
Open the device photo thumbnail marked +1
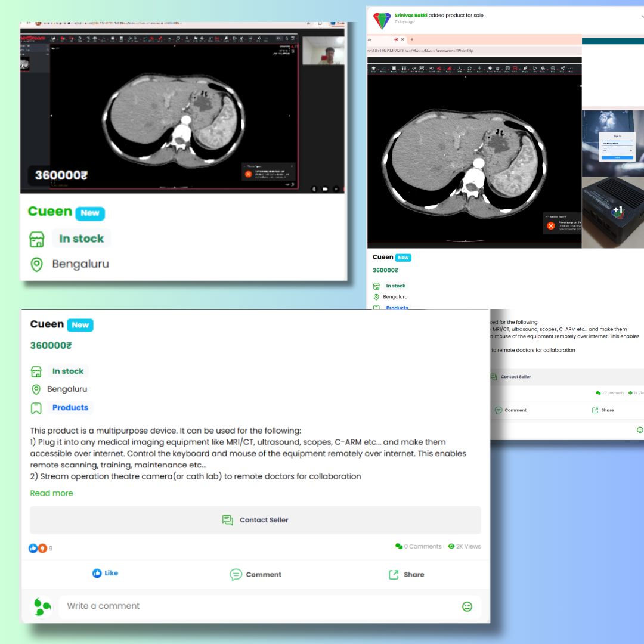(613, 213)
